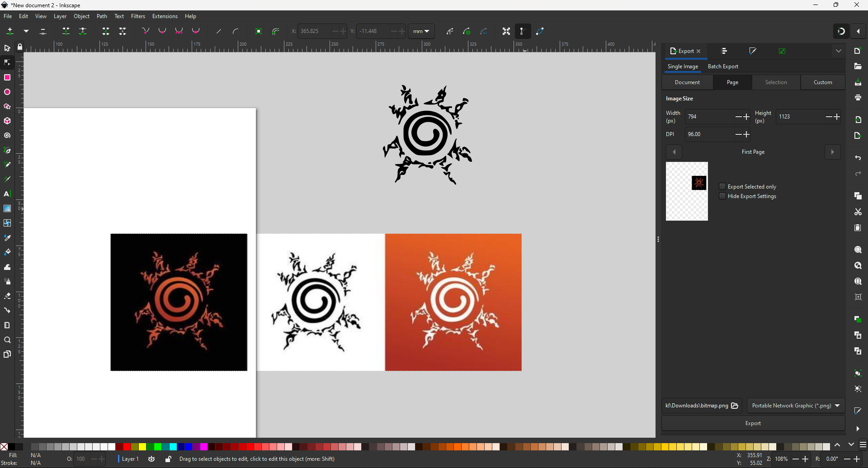Toggle Layer 1 lock icon
This screenshot has width=868, height=468.
click(168, 459)
